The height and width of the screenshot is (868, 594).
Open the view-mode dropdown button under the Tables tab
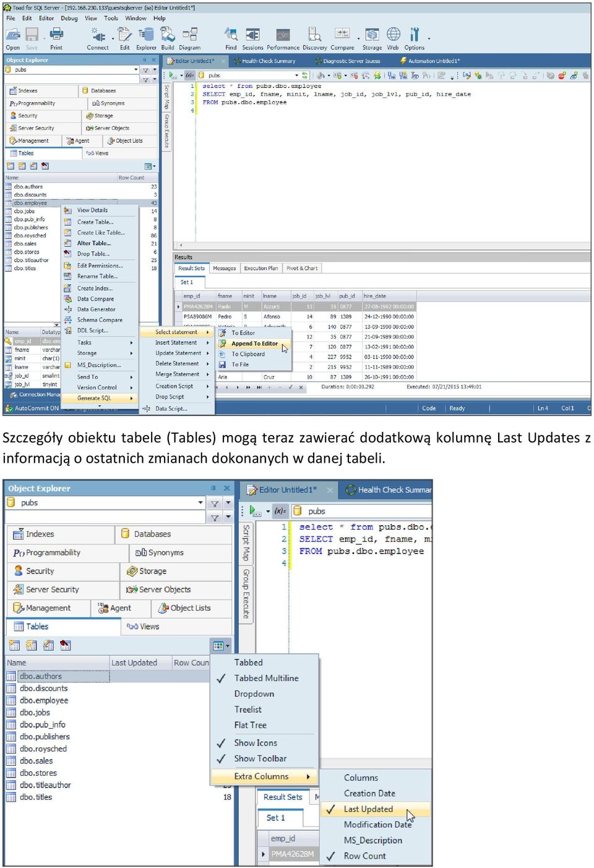[221, 645]
